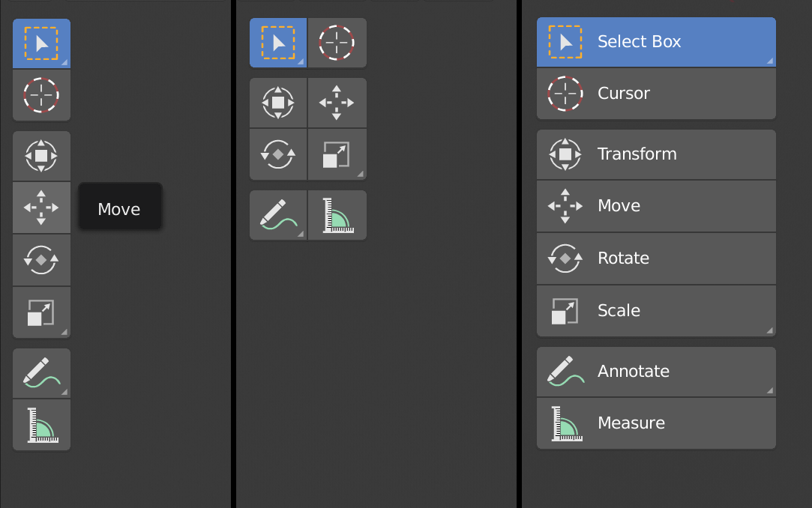Choose the button labeled Transform
Screen dimensions: 812x508
[656, 154]
